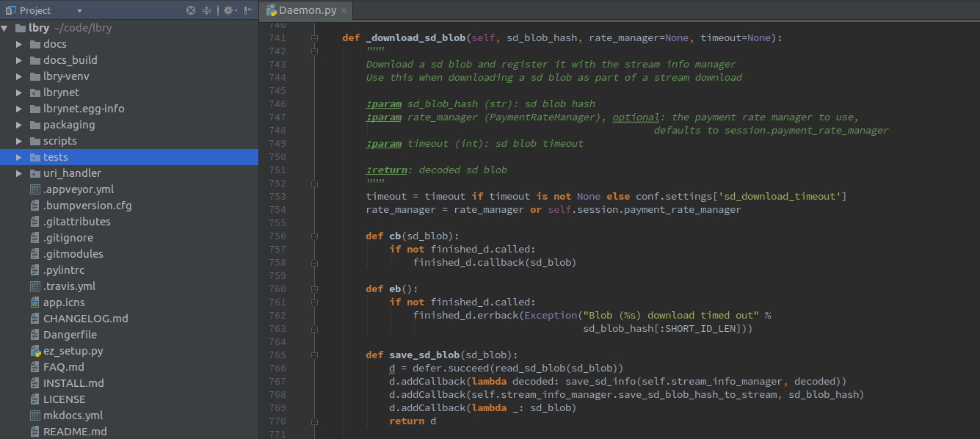Click the ez_setup.py Python file icon
980x439 pixels.
[35, 351]
